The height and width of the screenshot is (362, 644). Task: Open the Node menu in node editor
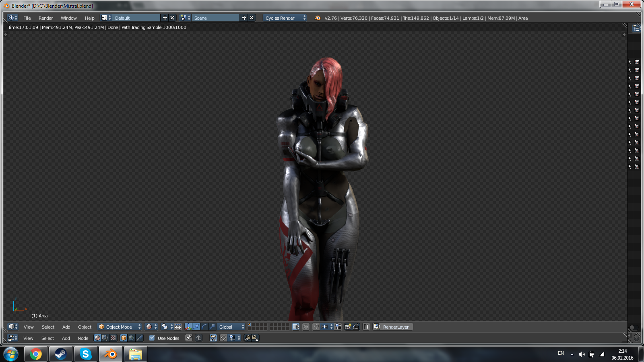83,338
